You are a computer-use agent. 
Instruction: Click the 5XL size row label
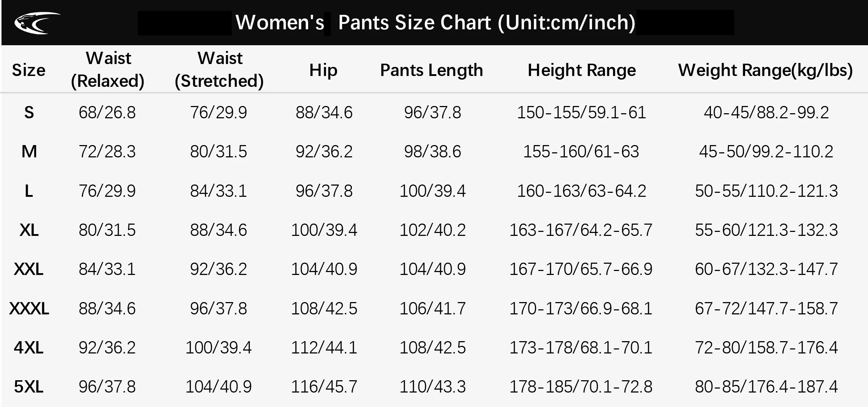29,387
